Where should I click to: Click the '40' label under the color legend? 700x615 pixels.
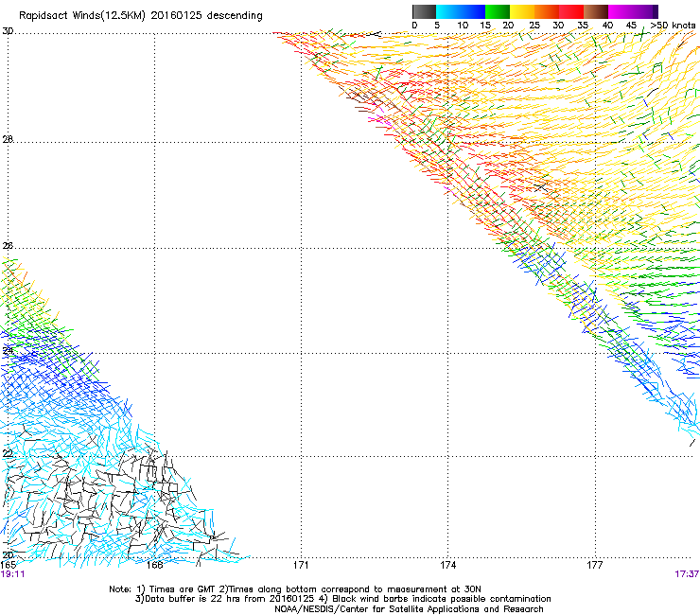(x=607, y=26)
